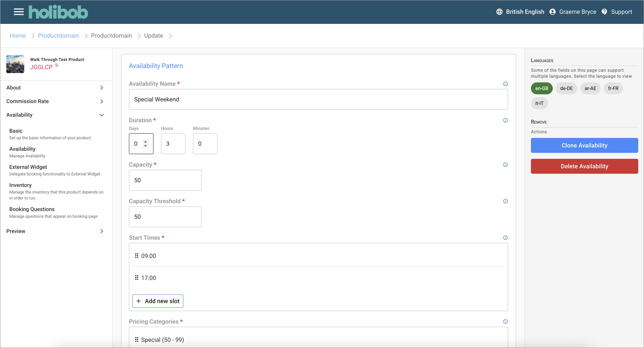This screenshot has height=348, width=644.
Task: Open the hamburger navigation menu
Action: tap(19, 12)
